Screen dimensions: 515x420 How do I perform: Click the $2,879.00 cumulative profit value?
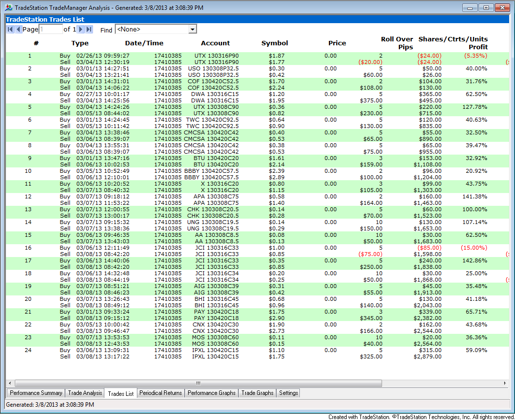coord(427,356)
